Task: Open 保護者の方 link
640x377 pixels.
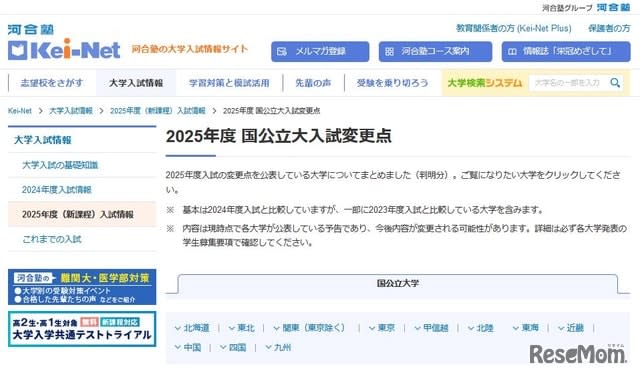Action: tap(609, 28)
